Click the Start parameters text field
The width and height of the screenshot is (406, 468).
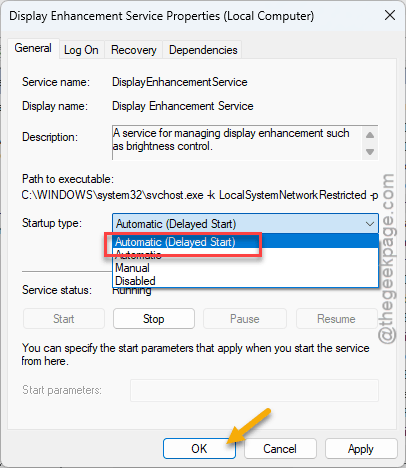pos(254,390)
